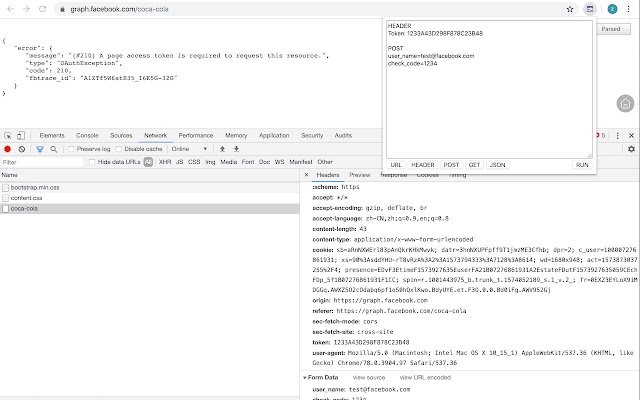Toggle the device toolbar icon
640x400 pixels.
21,136
